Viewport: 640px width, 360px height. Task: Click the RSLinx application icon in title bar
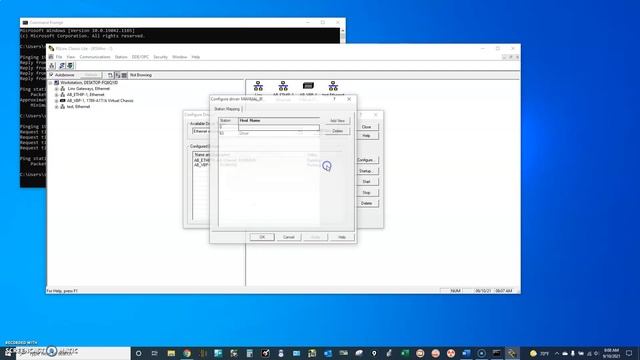point(51,48)
